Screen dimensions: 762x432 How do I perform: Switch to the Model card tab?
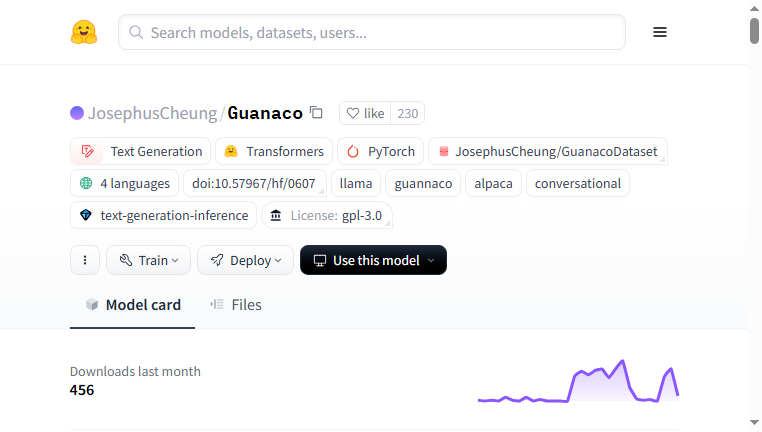tap(133, 305)
